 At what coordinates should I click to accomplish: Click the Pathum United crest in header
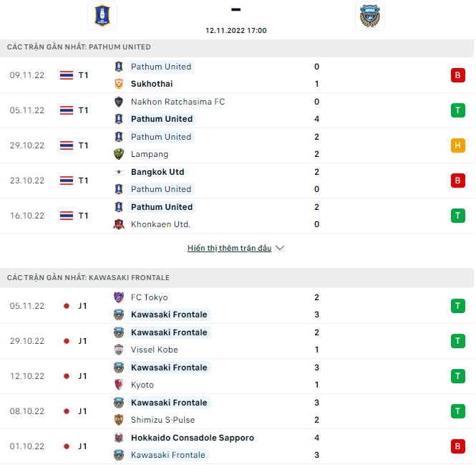[102, 16]
